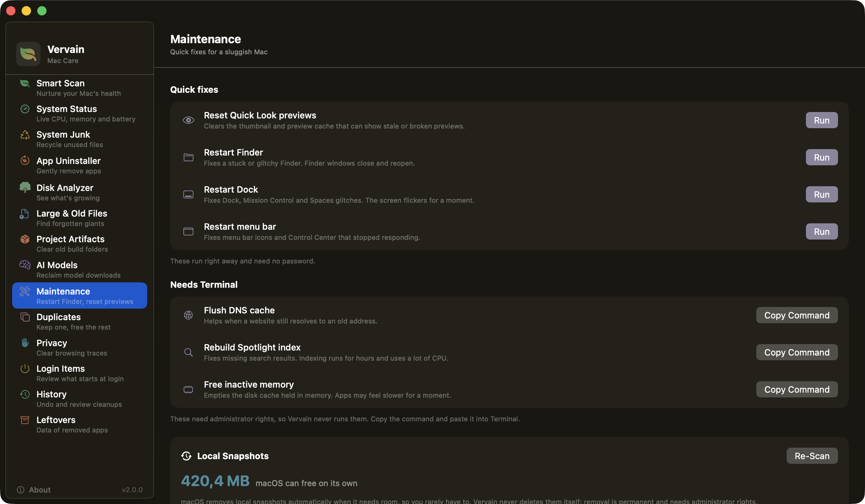Run the Restart menu bar fix

click(822, 231)
